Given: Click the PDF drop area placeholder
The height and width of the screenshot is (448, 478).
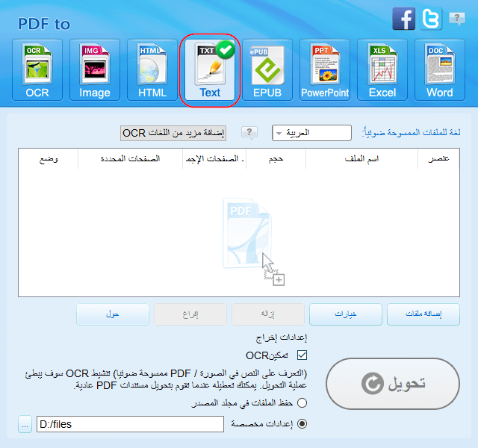Looking at the screenshot, I should pyautogui.click(x=253, y=240).
